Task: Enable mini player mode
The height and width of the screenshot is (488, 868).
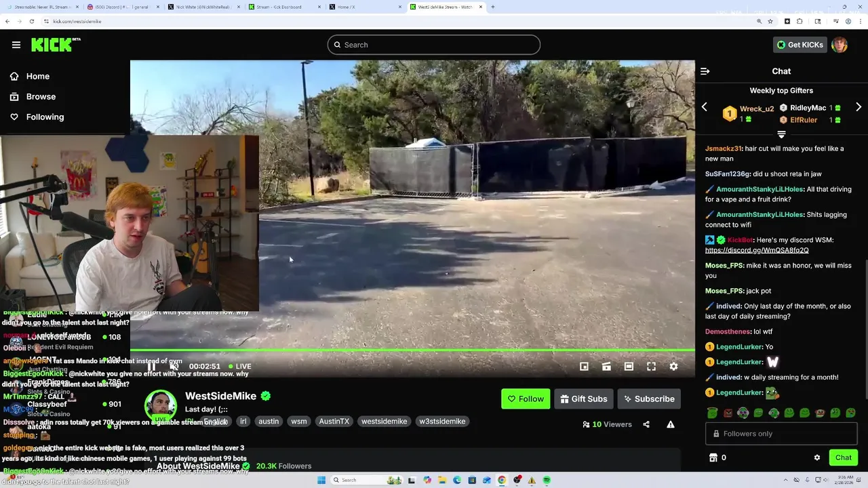Action: [x=584, y=367]
